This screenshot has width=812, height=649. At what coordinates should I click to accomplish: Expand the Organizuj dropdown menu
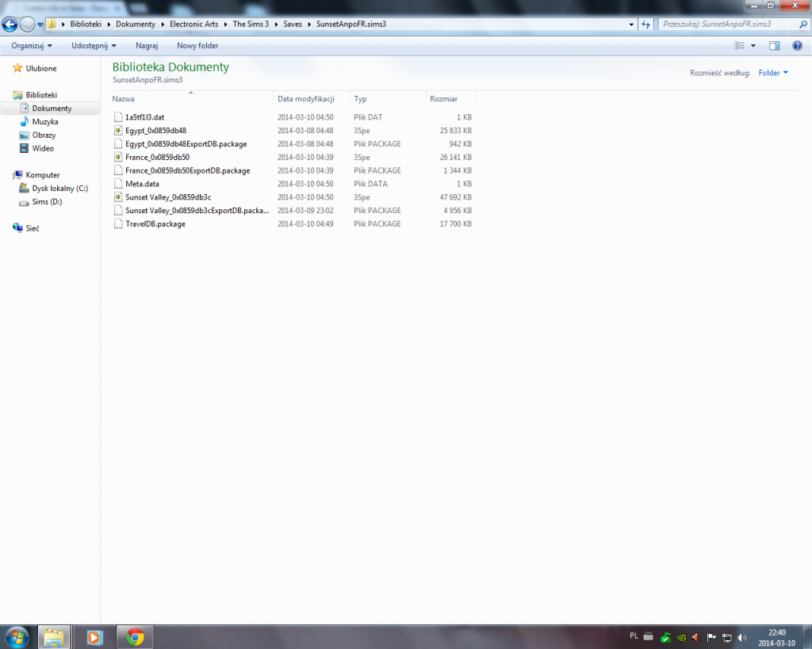pos(32,46)
